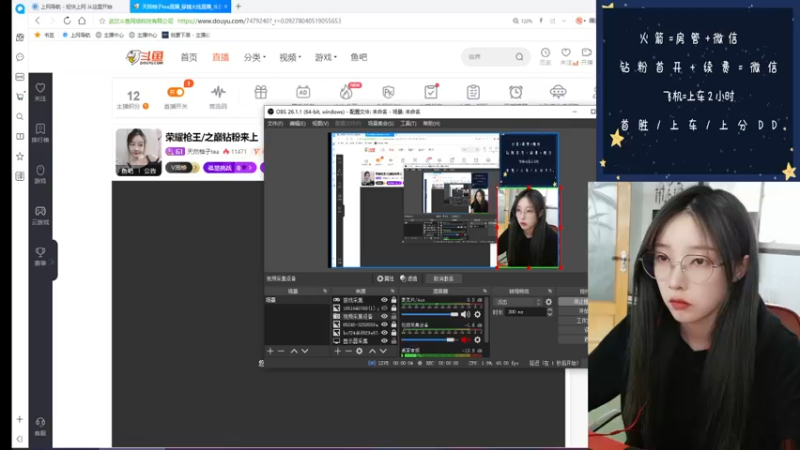Unmute the red muted audio channel
Image resolution: width=800 pixels, height=450 pixels.
point(466,339)
